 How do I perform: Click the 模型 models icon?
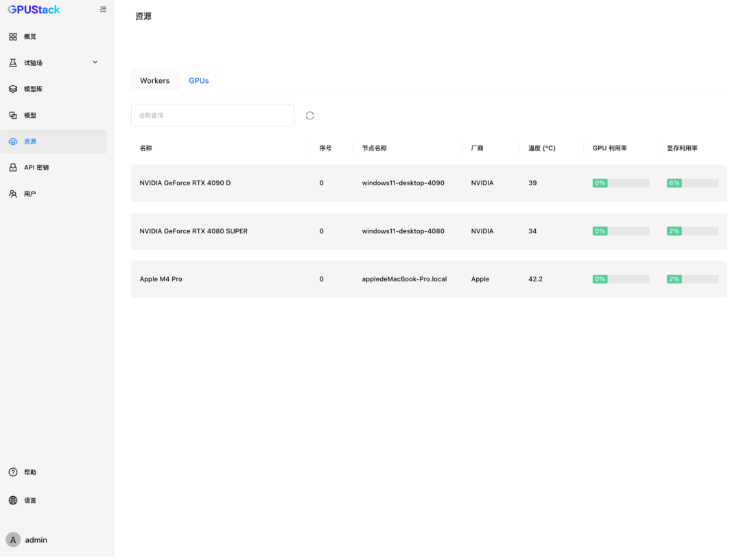(x=13, y=115)
